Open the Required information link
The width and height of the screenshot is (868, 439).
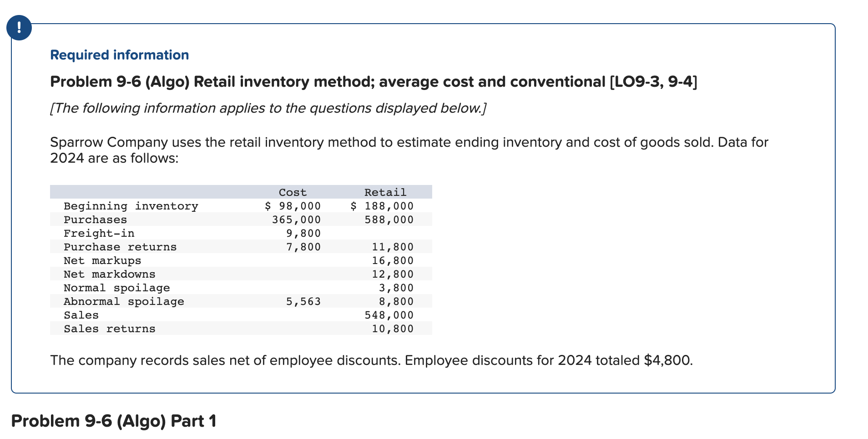[119, 55]
